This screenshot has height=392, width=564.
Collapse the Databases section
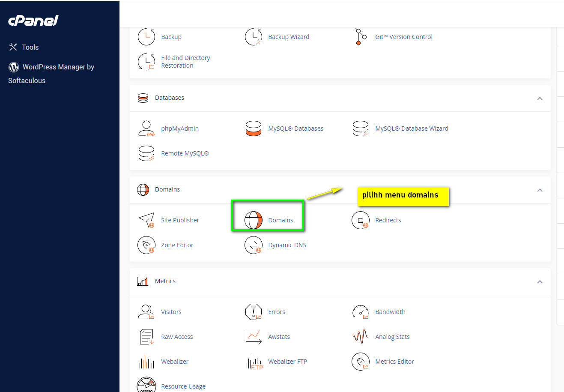click(x=540, y=99)
